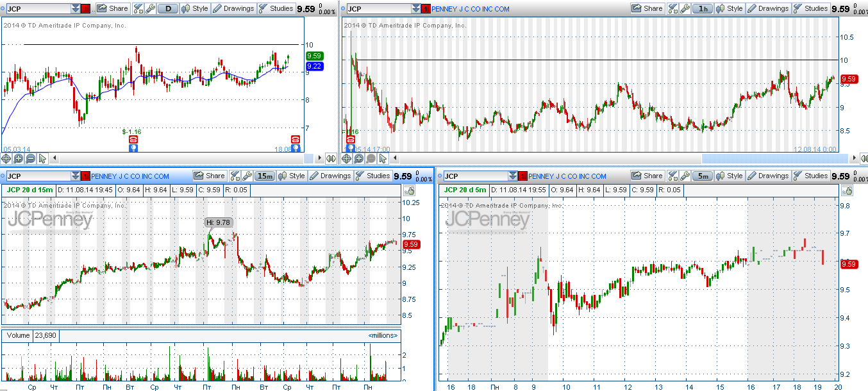This screenshot has height=391, width=868.
Task: Click the left scroll arrow under 1h chart
Action: pos(394,158)
